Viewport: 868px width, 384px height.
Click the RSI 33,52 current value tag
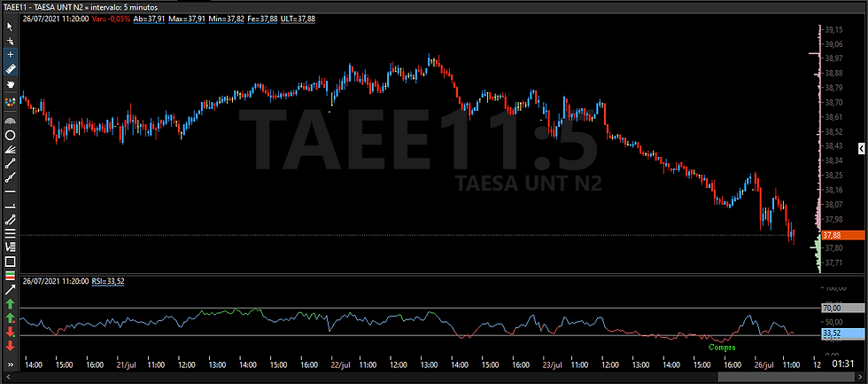pyautogui.click(x=843, y=333)
